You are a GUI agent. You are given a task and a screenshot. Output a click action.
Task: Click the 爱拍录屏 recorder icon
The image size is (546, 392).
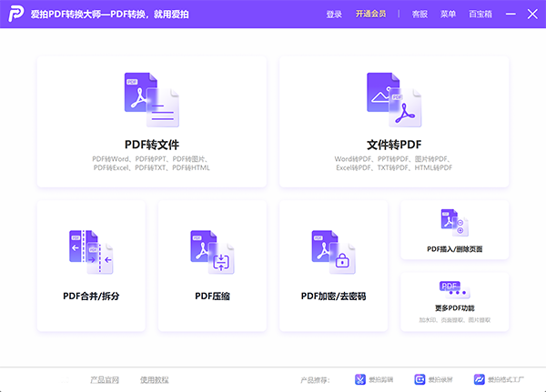[420, 379]
